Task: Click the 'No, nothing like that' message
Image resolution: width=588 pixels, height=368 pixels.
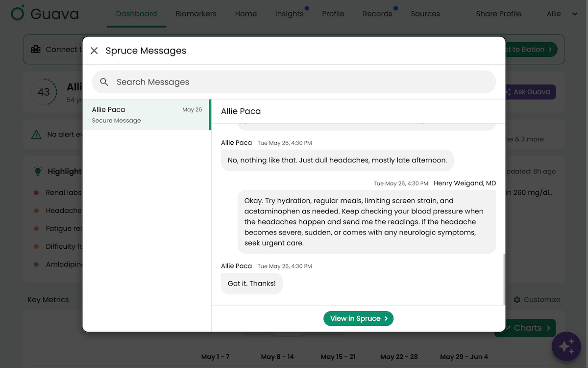Action: pyautogui.click(x=337, y=160)
